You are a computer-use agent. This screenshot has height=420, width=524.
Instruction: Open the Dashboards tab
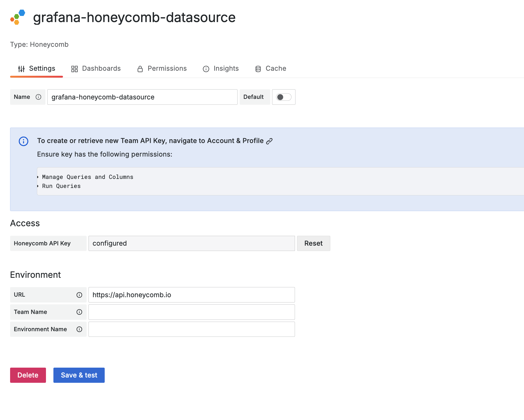pos(96,69)
